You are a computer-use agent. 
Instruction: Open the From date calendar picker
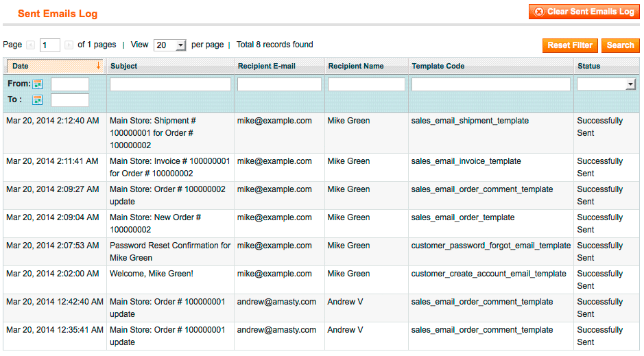pos(38,84)
